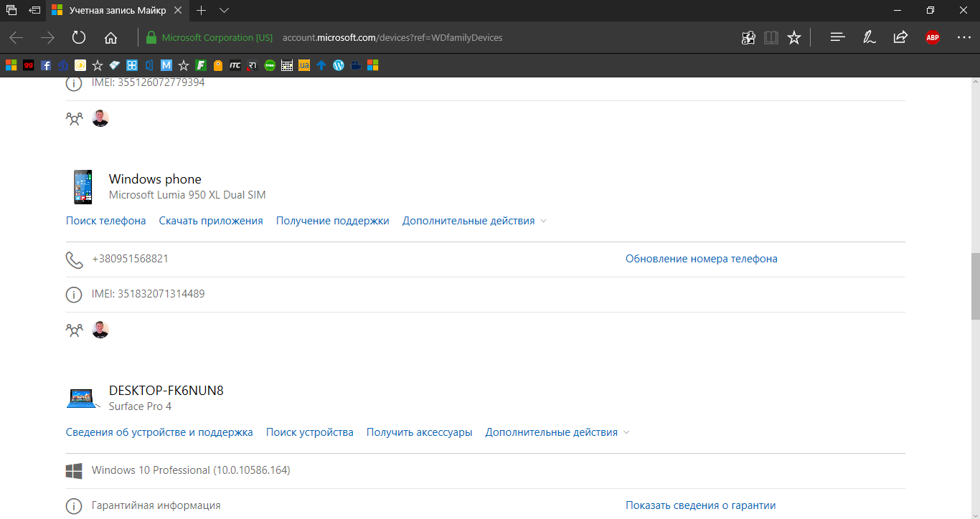
Task: Open the ITC bookmark icon
Action: pyautogui.click(x=235, y=65)
